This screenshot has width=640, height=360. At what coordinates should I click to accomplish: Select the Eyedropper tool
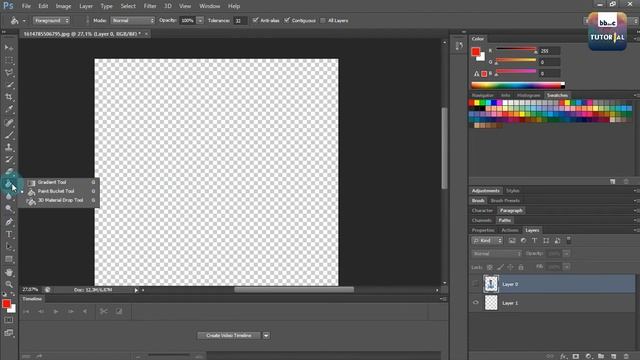[9, 109]
